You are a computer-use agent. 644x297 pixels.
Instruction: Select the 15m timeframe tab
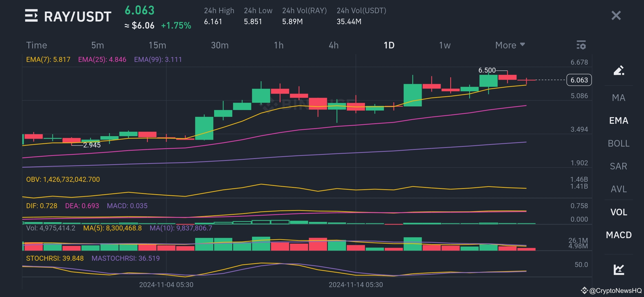157,45
